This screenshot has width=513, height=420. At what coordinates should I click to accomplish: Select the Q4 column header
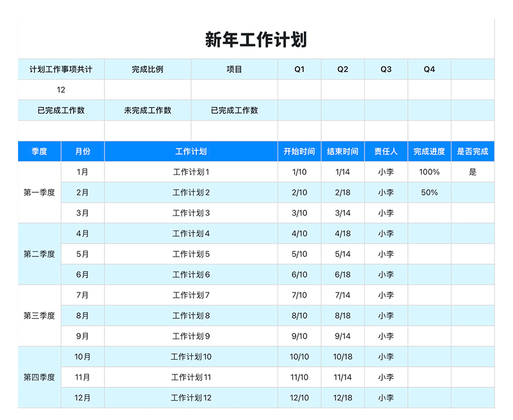point(429,69)
